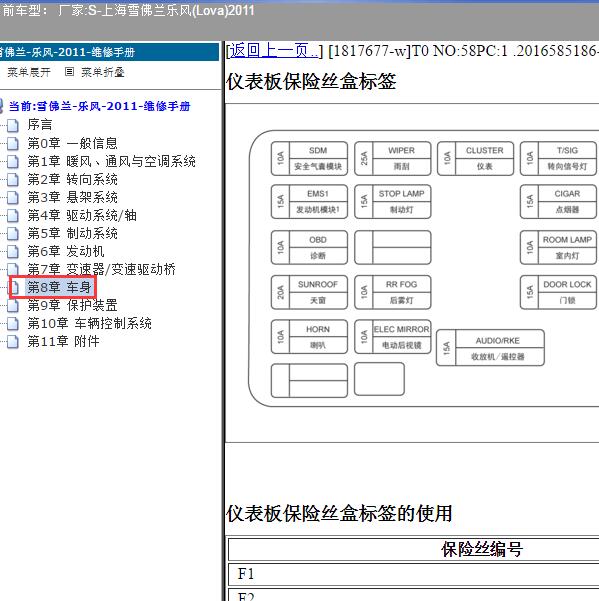Click 菜单折叠 to collapse the menu

pos(103,72)
